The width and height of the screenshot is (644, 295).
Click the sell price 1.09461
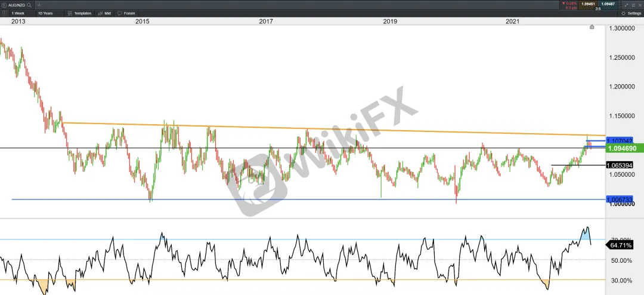click(588, 4)
